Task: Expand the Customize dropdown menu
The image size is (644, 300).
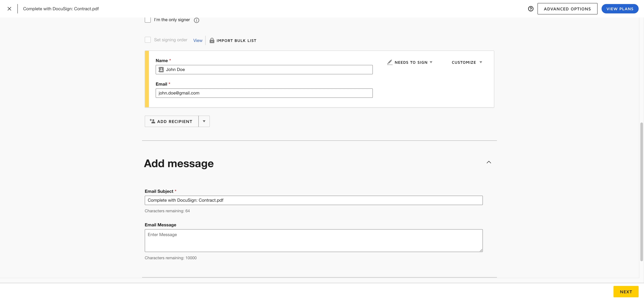Action: (x=467, y=62)
